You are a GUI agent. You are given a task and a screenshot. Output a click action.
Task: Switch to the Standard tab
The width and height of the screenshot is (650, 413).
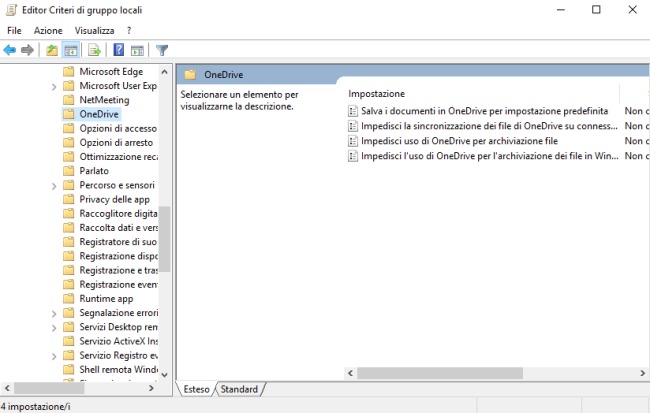(x=239, y=389)
